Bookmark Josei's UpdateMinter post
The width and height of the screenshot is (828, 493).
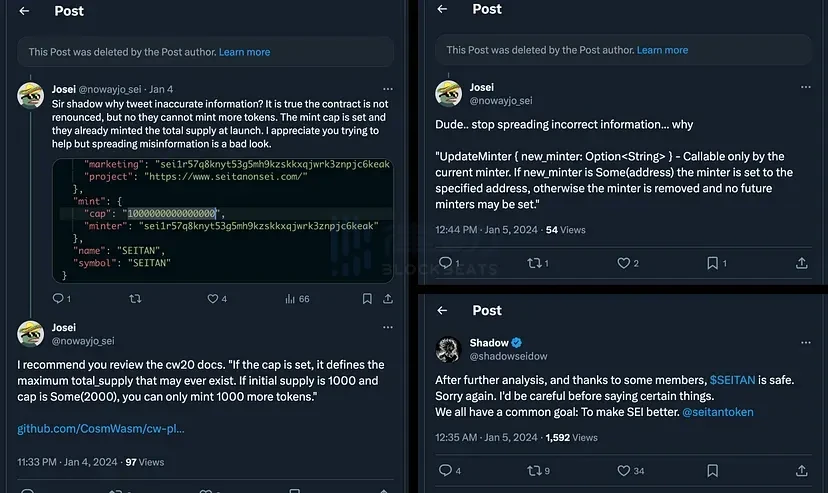[712, 263]
